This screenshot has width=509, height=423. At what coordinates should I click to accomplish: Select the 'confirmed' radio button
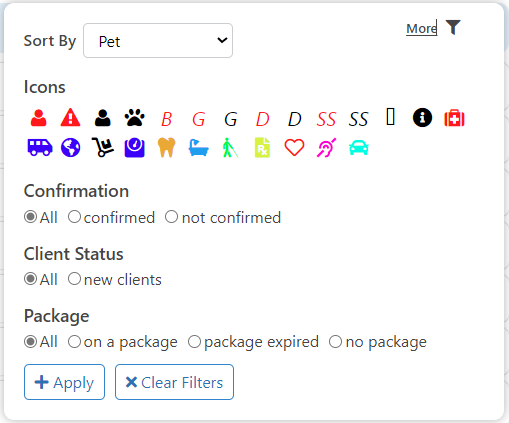74,217
